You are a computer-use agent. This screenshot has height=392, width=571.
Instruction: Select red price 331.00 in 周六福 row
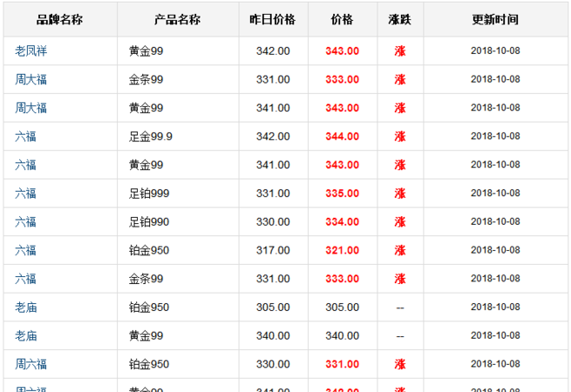pos(343,364)
